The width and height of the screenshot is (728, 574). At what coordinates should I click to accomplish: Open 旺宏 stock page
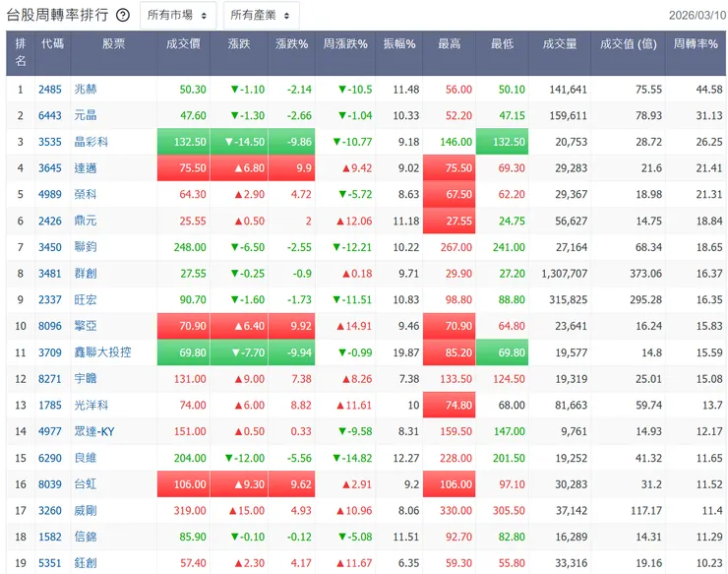click(x=86, y=299)
